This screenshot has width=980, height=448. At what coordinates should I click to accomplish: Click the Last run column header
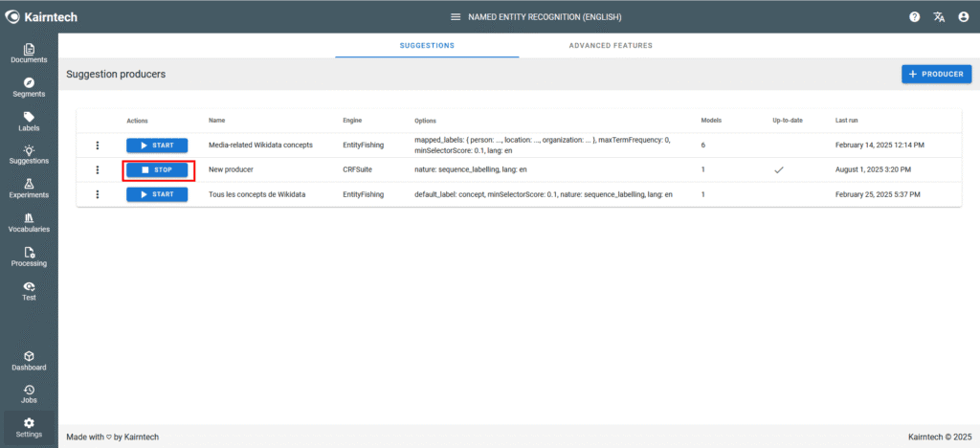coord(848,121)
